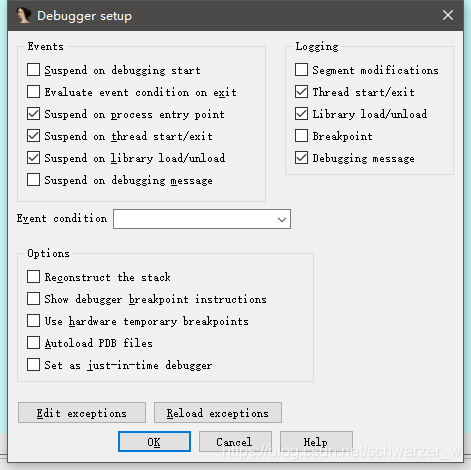This screenshot has width=471, height=470.
Task: Click Reload exceptions button
Action: pyautogui.click(x=218, y=413)
